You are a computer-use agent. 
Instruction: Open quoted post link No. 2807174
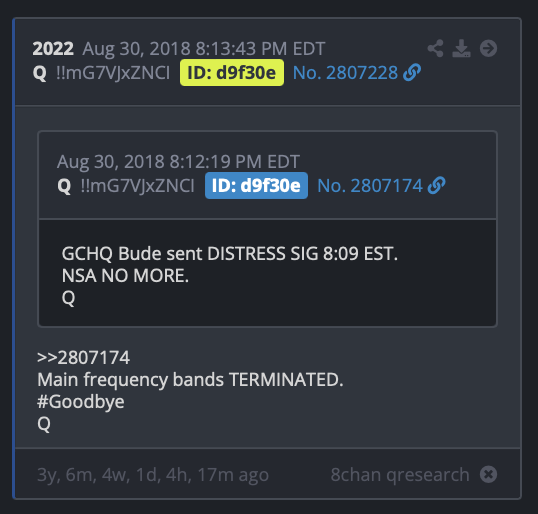370,186
